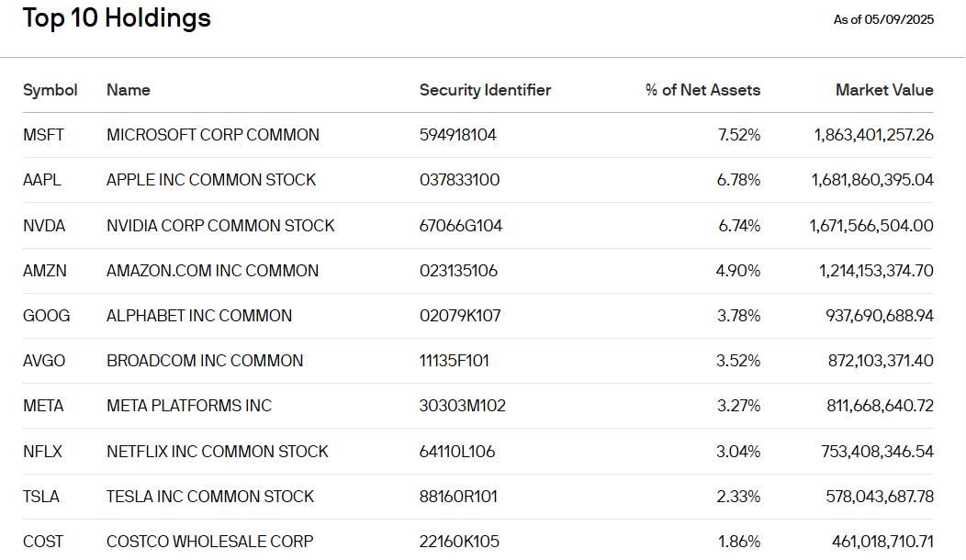The width and height of the screenshot is (966, 560).
Task: Click BROADCOM INC COMMON name
Action: coord(205,361)
